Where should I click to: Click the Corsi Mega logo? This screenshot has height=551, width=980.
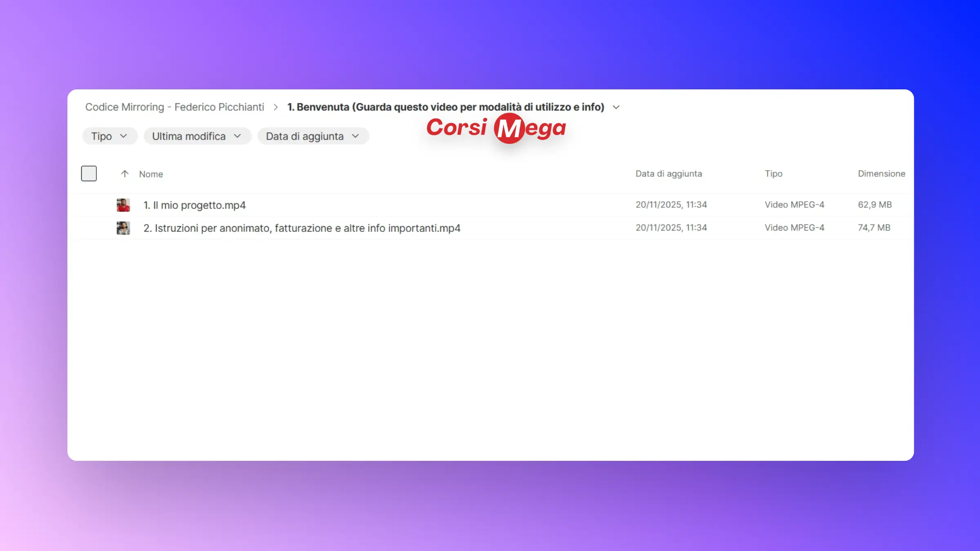point(496,128)
